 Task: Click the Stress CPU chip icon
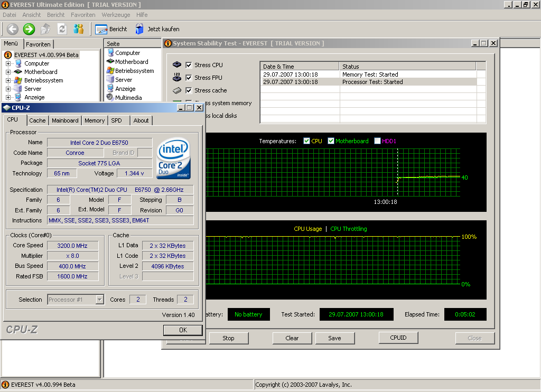click(177, 64)
